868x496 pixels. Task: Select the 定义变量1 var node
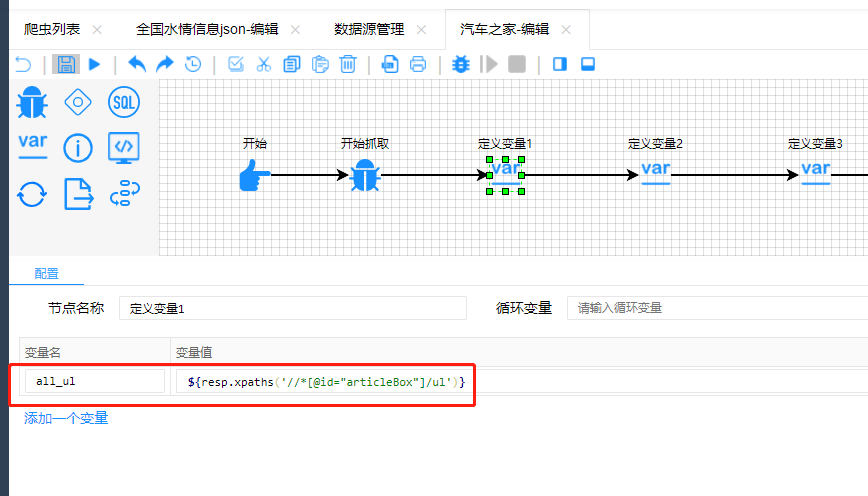coord(505,175)
